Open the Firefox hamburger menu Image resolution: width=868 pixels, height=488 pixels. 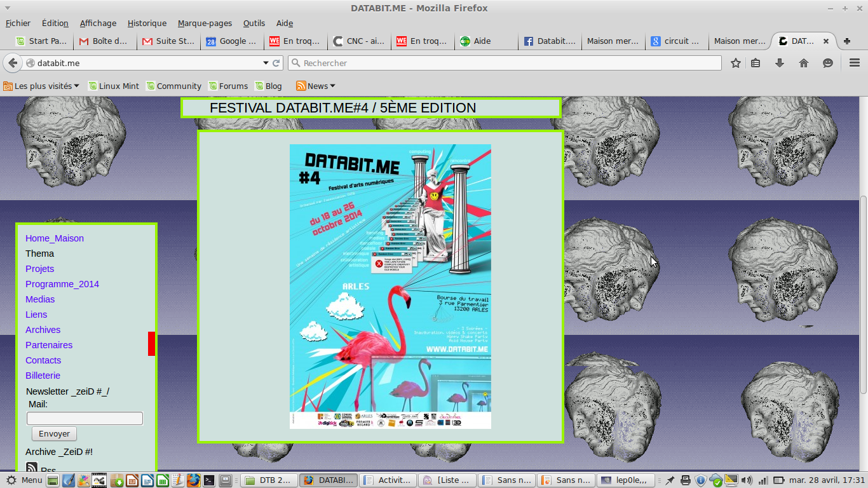pos(854,63)
